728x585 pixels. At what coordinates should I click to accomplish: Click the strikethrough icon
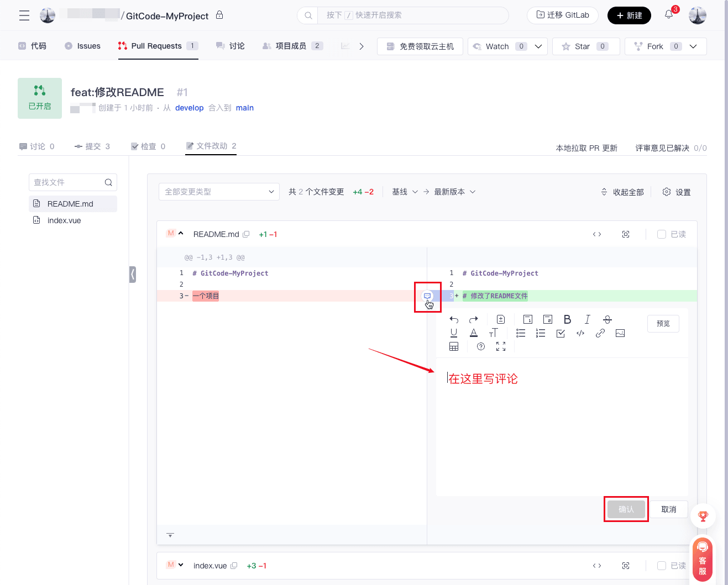click(607, 319)
